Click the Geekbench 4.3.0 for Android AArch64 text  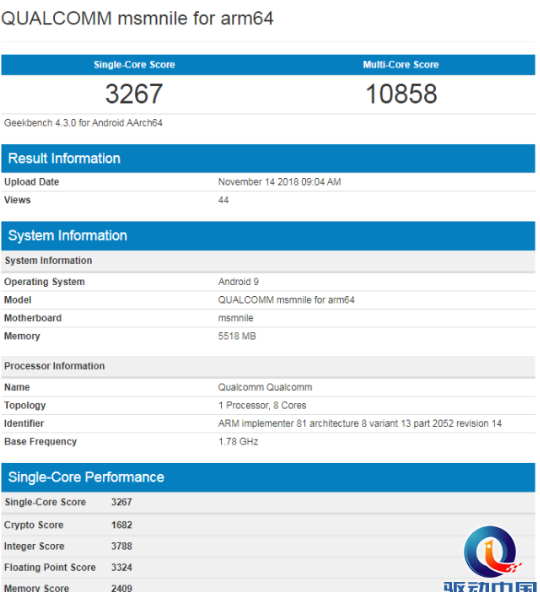83,123
